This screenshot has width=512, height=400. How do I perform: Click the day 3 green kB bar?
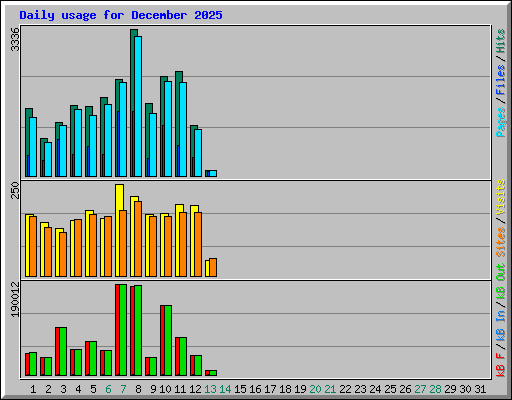(63, 351)
